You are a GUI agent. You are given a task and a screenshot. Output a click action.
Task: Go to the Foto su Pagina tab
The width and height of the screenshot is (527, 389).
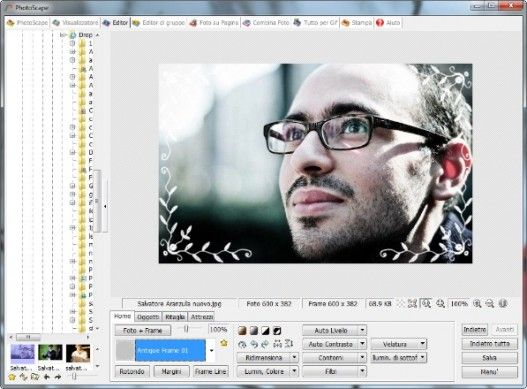[x=214, y=23]
